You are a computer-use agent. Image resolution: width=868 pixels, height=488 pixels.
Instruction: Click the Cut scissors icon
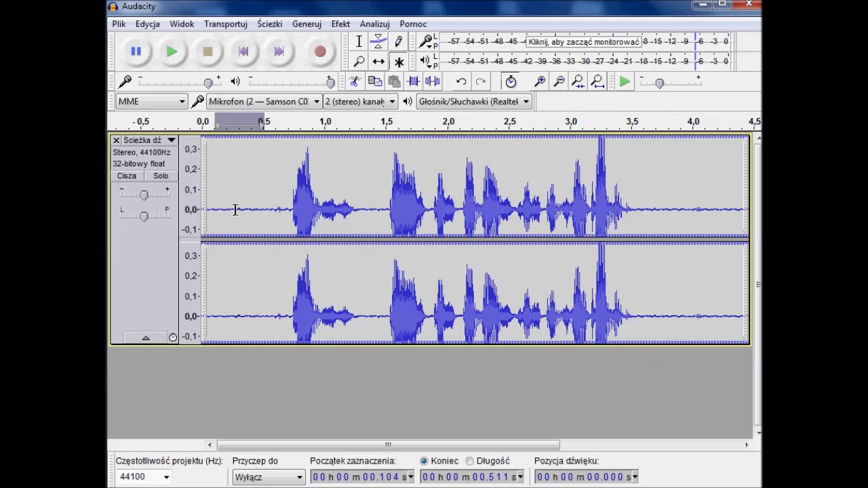tap(355, 81)
